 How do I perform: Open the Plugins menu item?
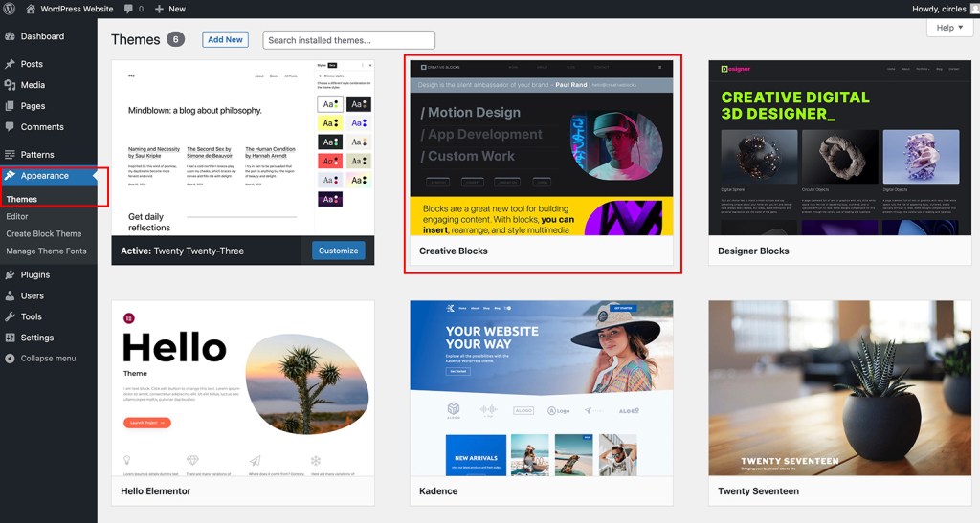pos(35,274)
